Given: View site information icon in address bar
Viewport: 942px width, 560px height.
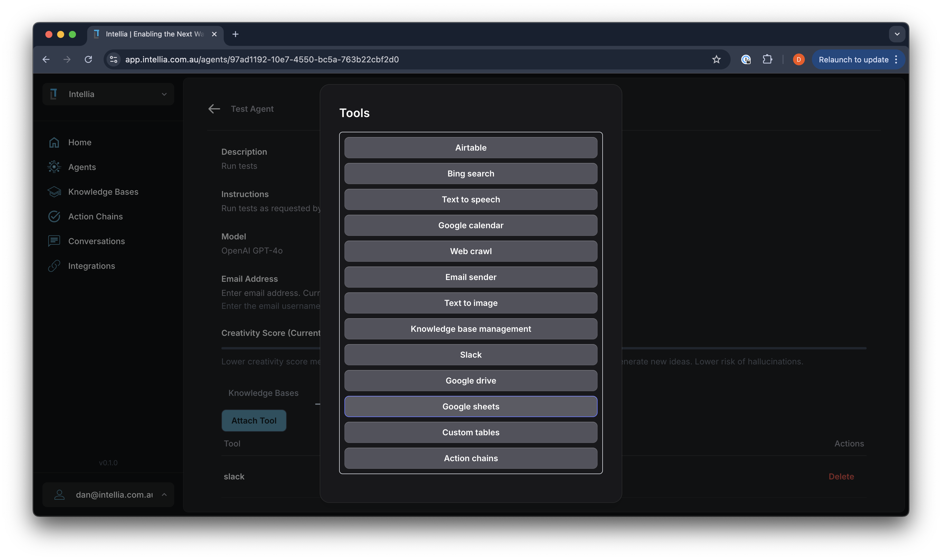Looking at the screenshot, I should point(113,59).
